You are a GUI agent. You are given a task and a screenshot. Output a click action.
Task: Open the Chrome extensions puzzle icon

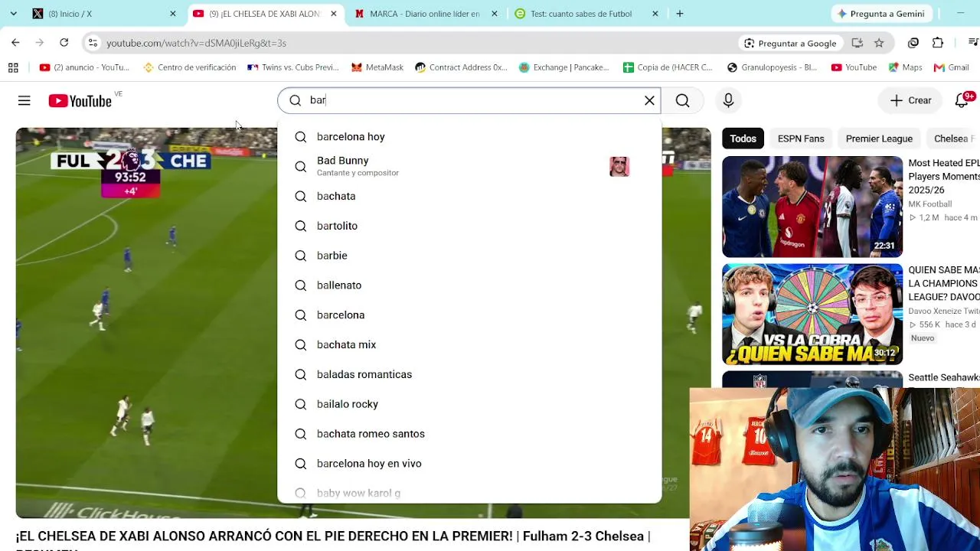click(938, 43)
